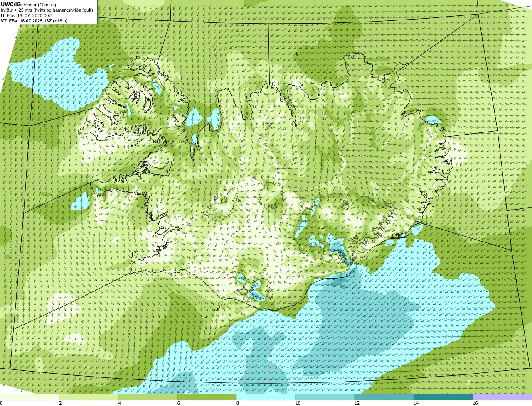The height and width of the screenshot is (406, 532).
Task: Click the legend scale label "8"
Action: [x=237, y=403]
